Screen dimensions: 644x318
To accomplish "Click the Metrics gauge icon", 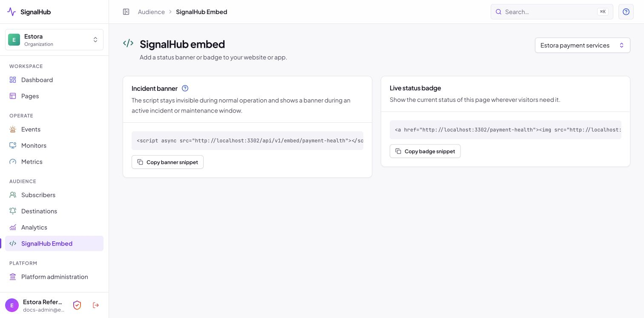I will (x=13, y=162).
